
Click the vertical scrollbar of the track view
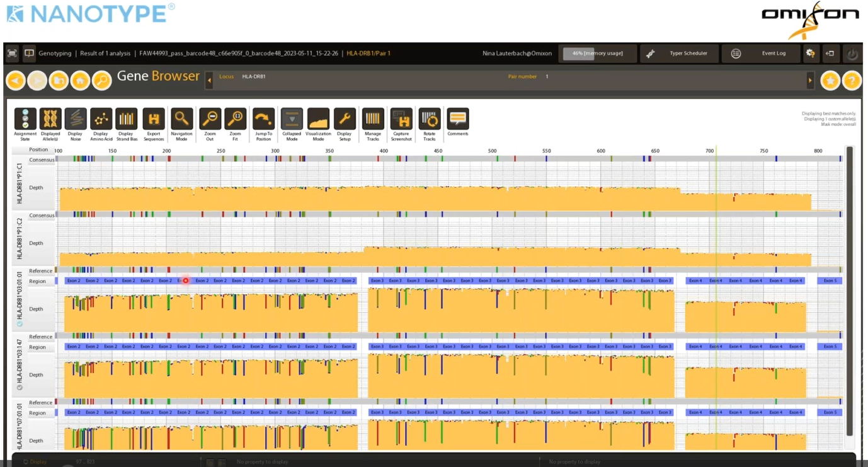coord(849,290)
